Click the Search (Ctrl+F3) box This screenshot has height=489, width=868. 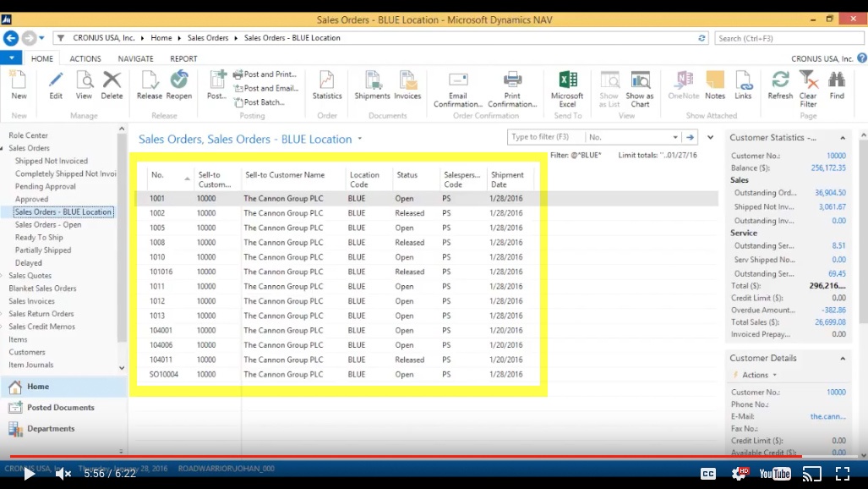[789, 38]
